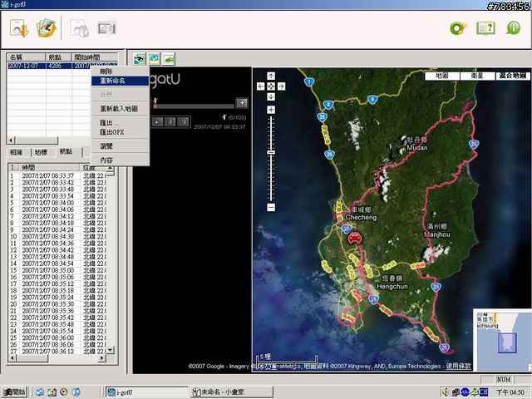Click the third playback control button

click(183, 122)
